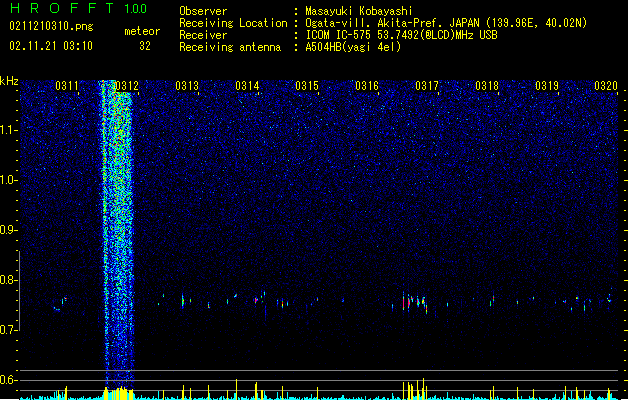Click the faint echo trace before 0311

(x=60, y=304)
